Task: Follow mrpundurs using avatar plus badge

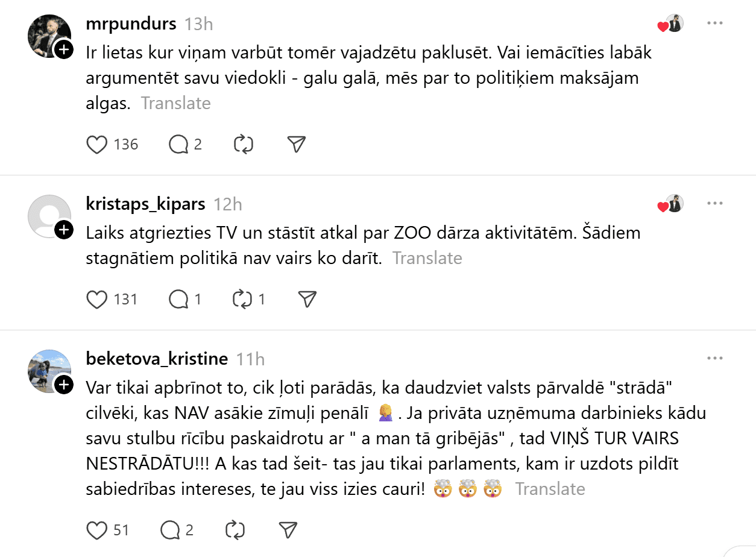Action: point(64,49)
